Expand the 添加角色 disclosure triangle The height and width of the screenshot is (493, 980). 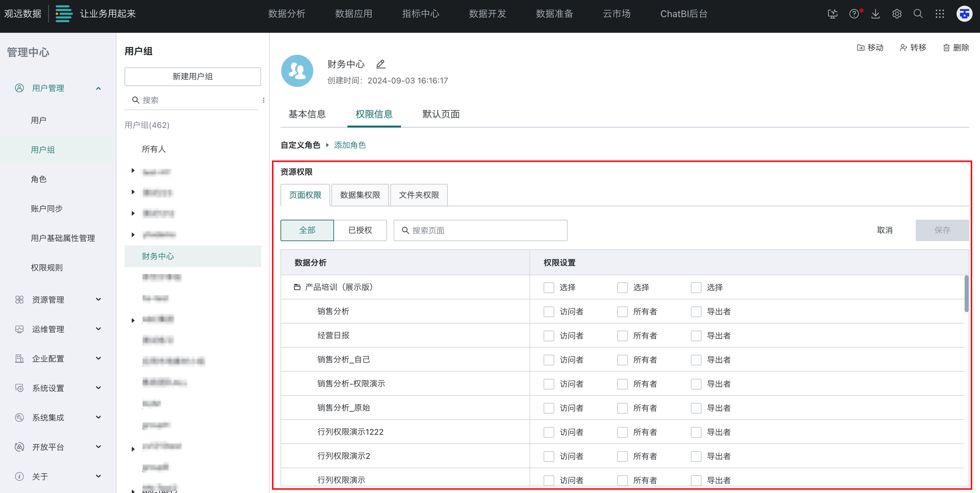(x=327, y=145)
